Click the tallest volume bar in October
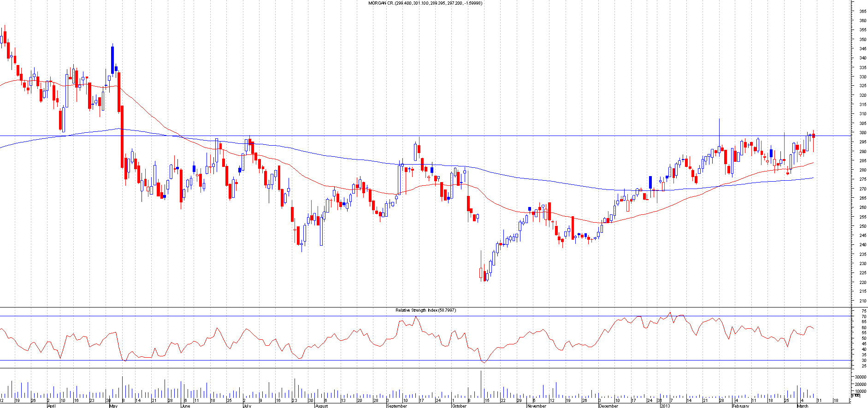Image resolution: width=868 pixels, height=408 pixels. click(481, 384)
